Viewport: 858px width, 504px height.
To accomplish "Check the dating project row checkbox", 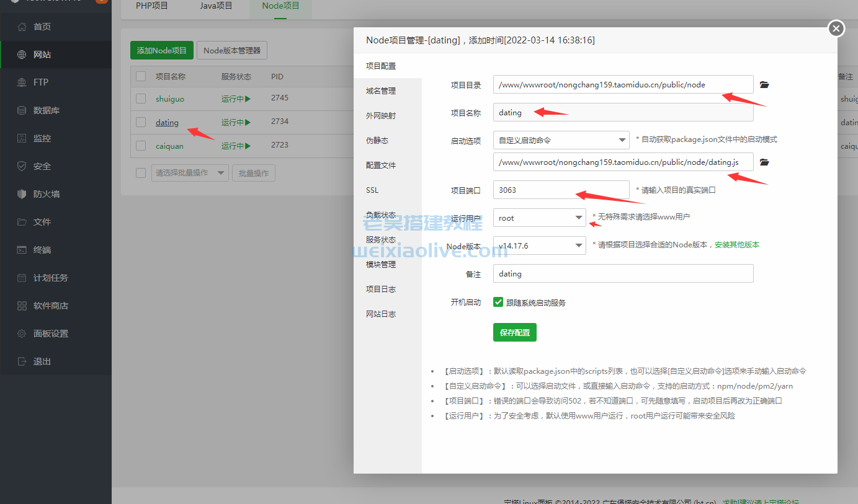I will tap(141, 122).
